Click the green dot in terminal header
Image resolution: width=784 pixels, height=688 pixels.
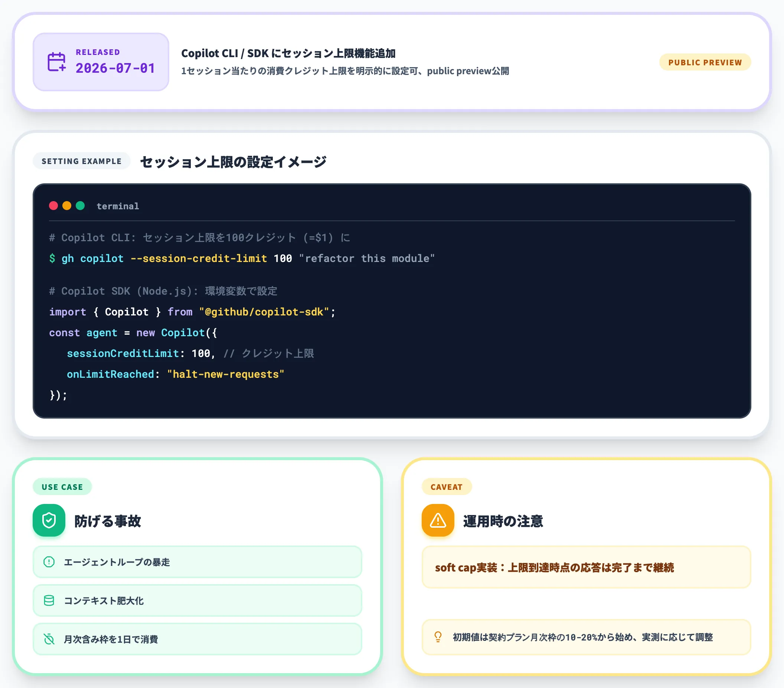coord(80,206)
